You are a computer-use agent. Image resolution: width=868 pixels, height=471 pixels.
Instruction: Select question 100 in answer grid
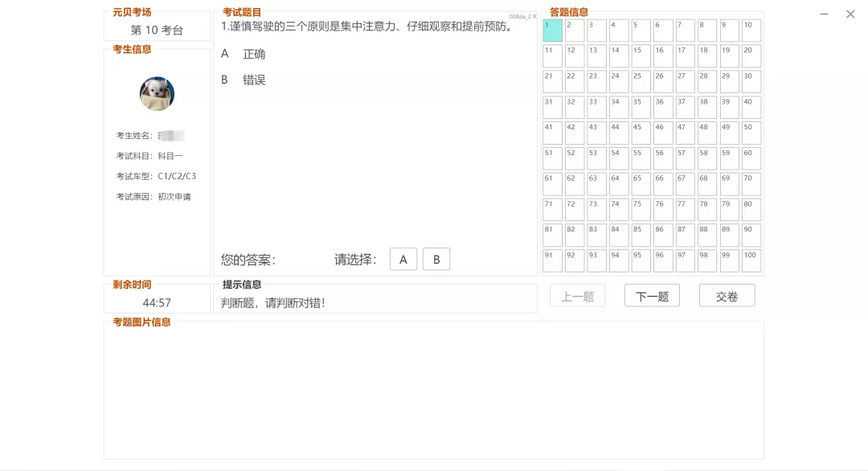click(751, 261)
